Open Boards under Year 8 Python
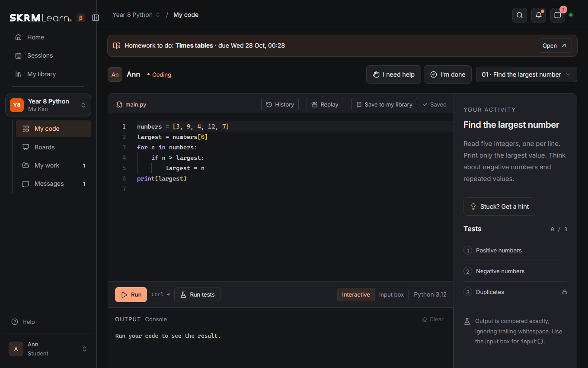Viewport: 588px width, 368px height. tap(54, 147)
